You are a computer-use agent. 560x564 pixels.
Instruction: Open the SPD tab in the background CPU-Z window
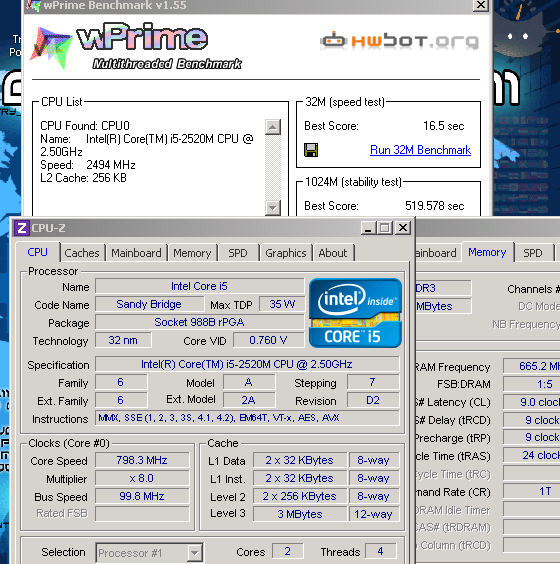[x=533, y=253]
